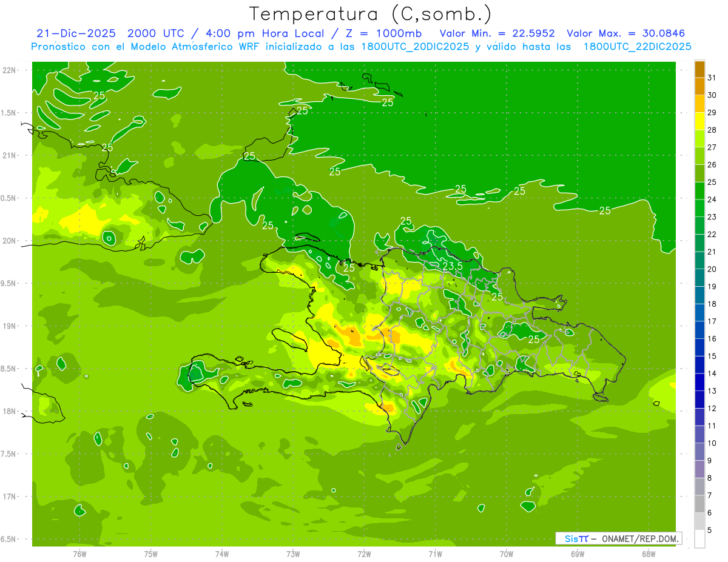Click the 'ONAMET/REP.DOM.' credit label
This screenshot has height=562, width=728.
click(x=639, y=538)
